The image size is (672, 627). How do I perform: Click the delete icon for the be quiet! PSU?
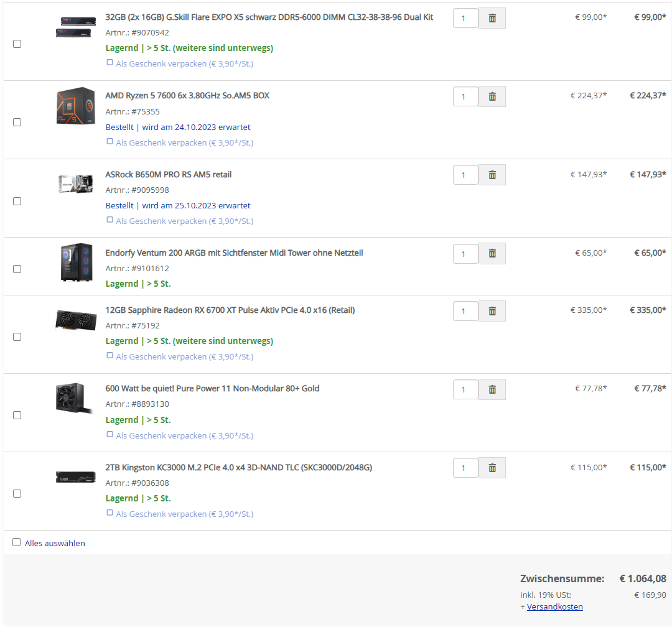(x=492, y=389)
